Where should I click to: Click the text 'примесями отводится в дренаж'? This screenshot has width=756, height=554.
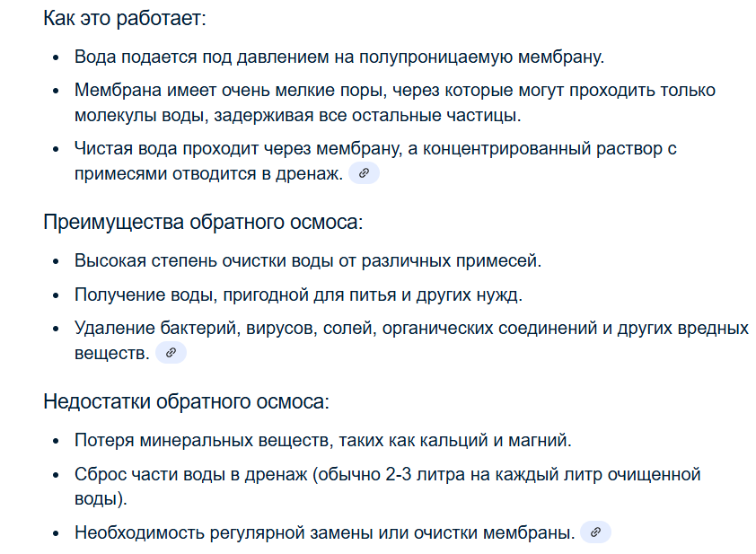(x=208, y=173)
